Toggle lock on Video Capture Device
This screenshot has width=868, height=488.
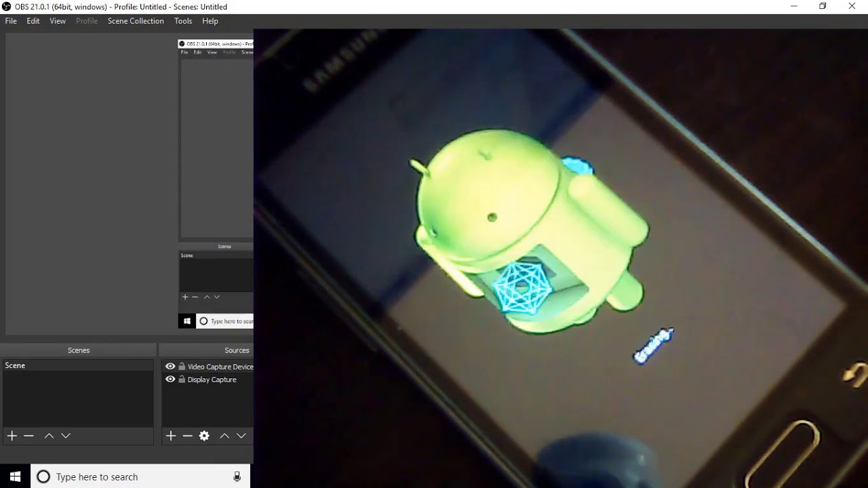tap(182, 367)
